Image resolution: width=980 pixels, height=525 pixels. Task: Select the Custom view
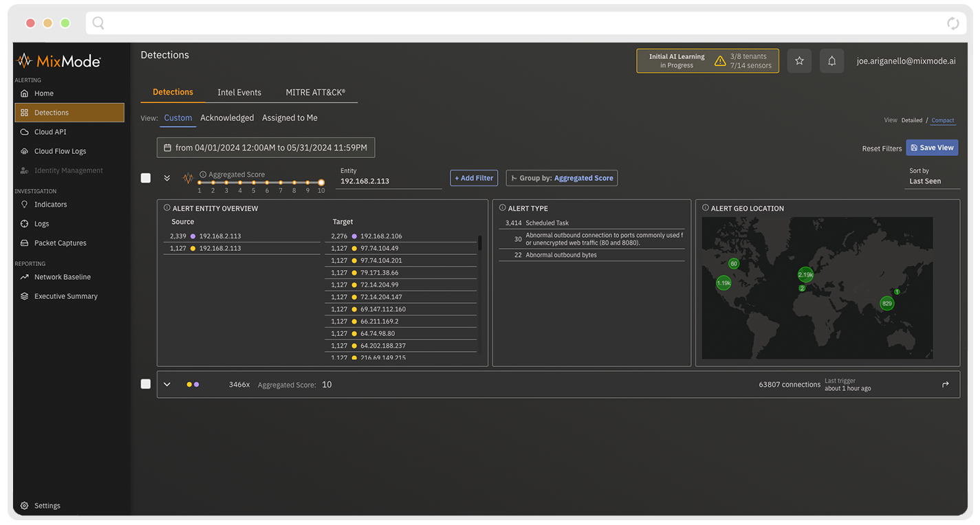pos(178,118)
